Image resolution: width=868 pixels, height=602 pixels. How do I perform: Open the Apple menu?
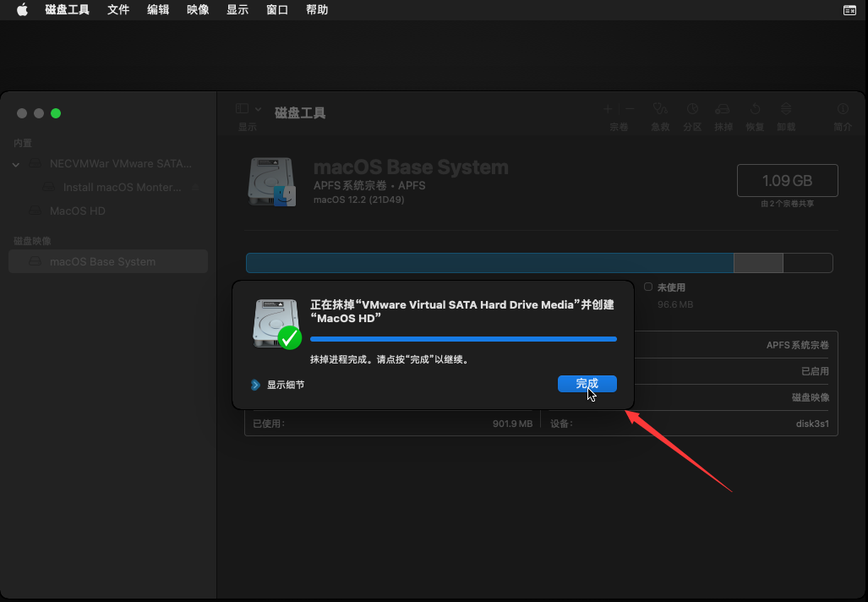pyautogui.click(x=22, y=10)
